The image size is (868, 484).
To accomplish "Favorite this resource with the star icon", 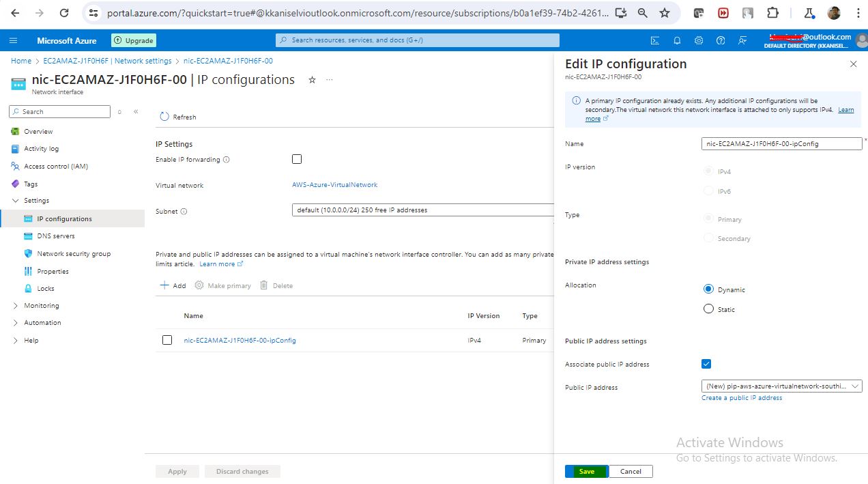I will (x=312, y=80).
